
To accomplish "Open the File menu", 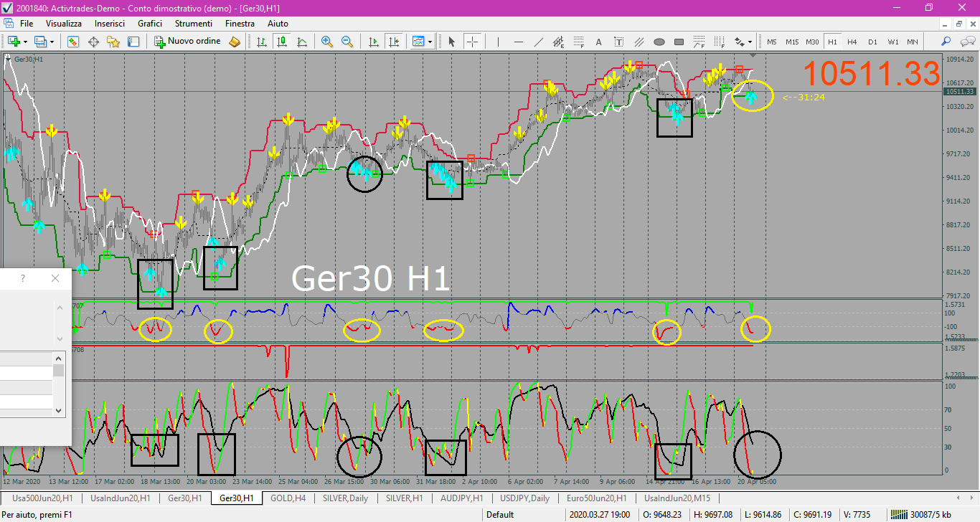I will pyautogui.click(x=27, y=24).
